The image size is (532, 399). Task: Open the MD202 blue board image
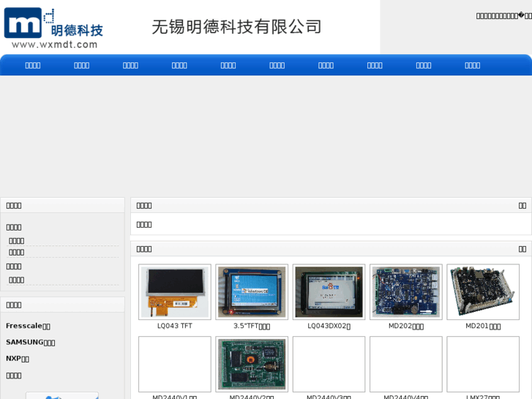[x=406, y=292]
